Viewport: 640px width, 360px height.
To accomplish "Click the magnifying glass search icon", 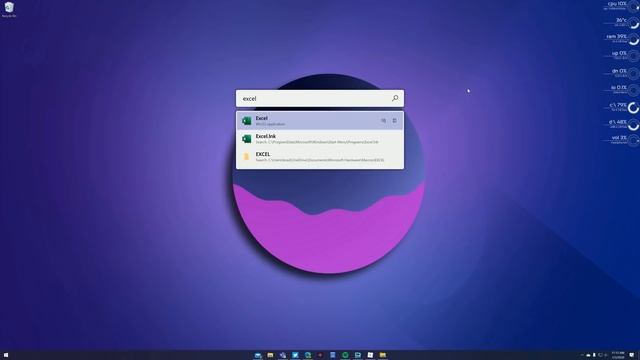I will [x=395, y=98].
